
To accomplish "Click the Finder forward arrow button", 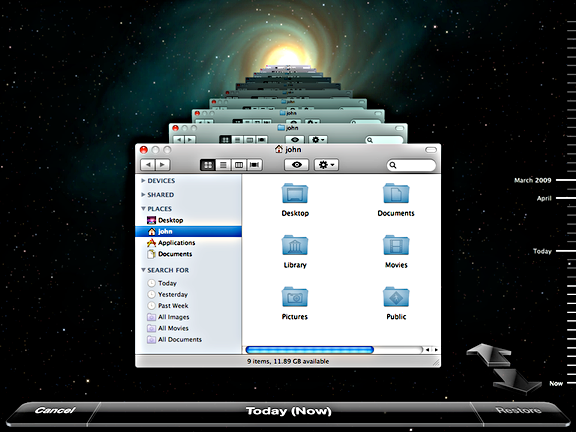I will point(162,165).
